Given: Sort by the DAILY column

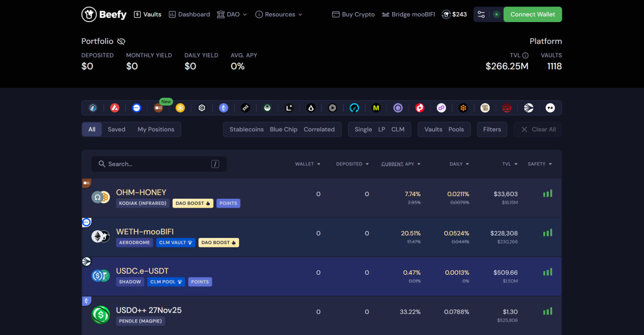Looking at the screenshot, I should pyautogui.click(x=459, y=164).
